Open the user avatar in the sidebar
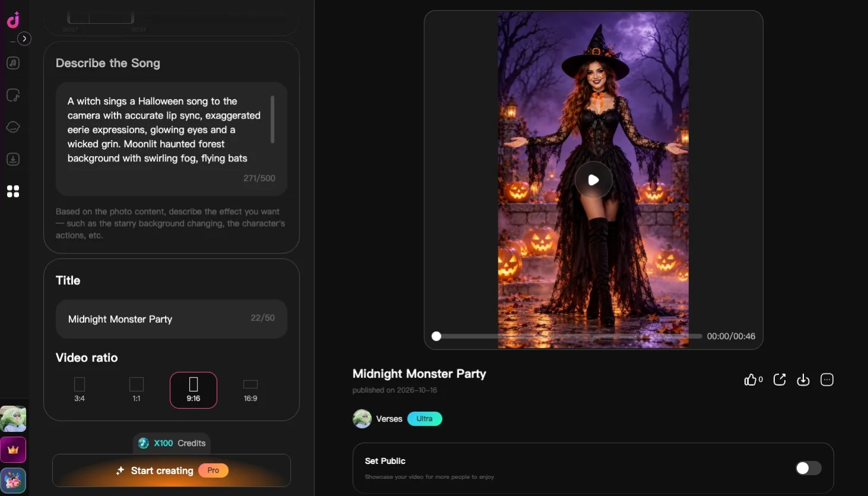 point(13,419)
